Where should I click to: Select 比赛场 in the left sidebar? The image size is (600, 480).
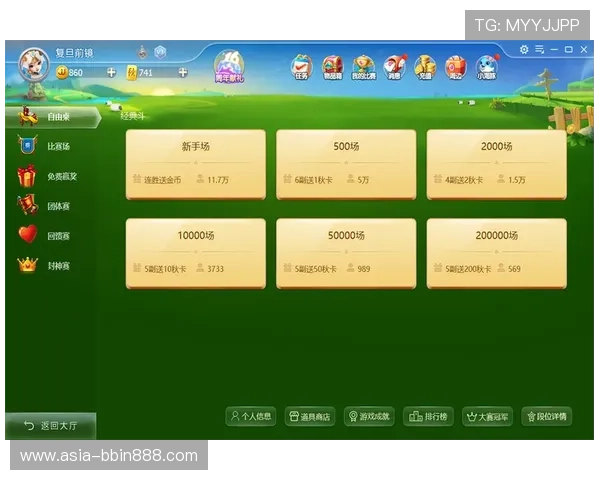50,146
